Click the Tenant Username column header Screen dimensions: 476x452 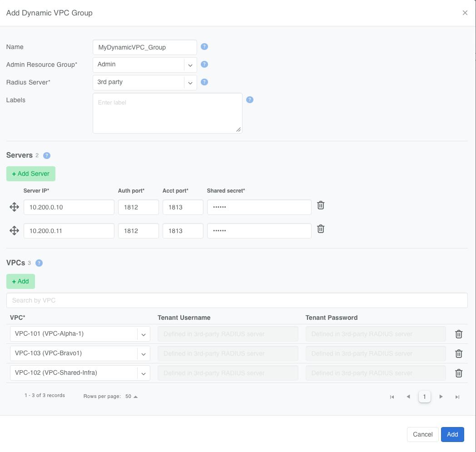184,318
